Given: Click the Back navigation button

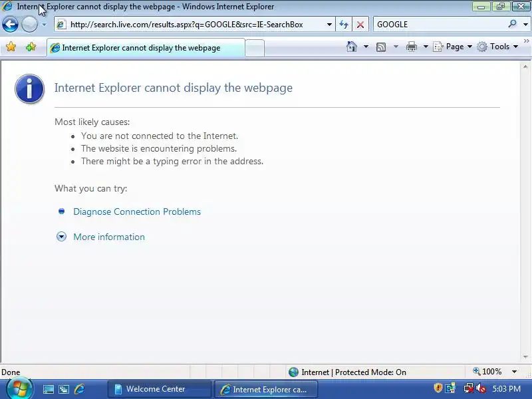Looking at the screenshot, I should [10, 25].
